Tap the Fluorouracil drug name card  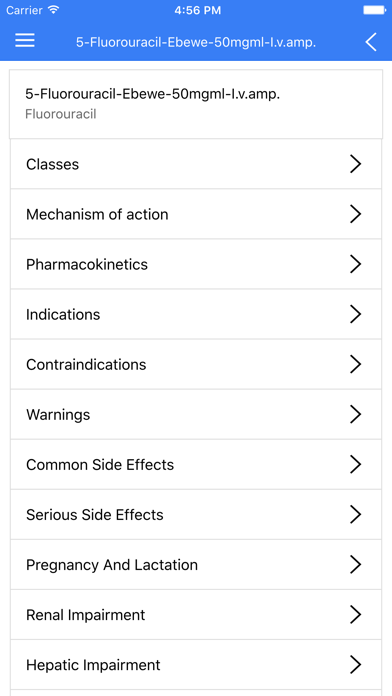(196, 104)
